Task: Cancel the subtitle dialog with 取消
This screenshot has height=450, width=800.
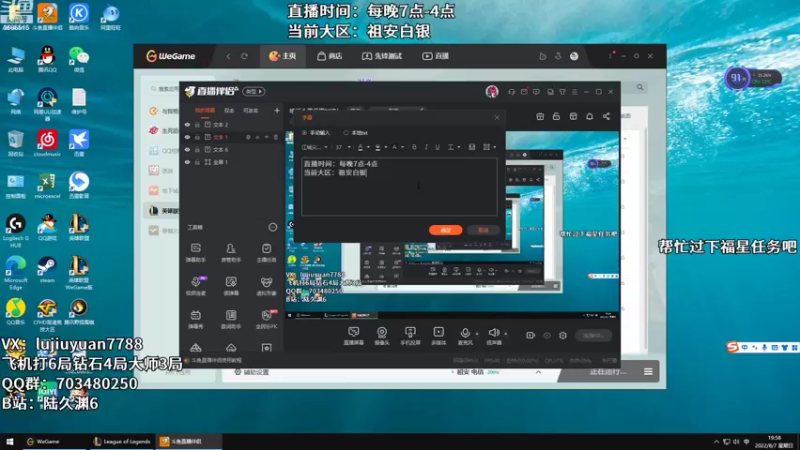Action: click(x=483, y=230)
